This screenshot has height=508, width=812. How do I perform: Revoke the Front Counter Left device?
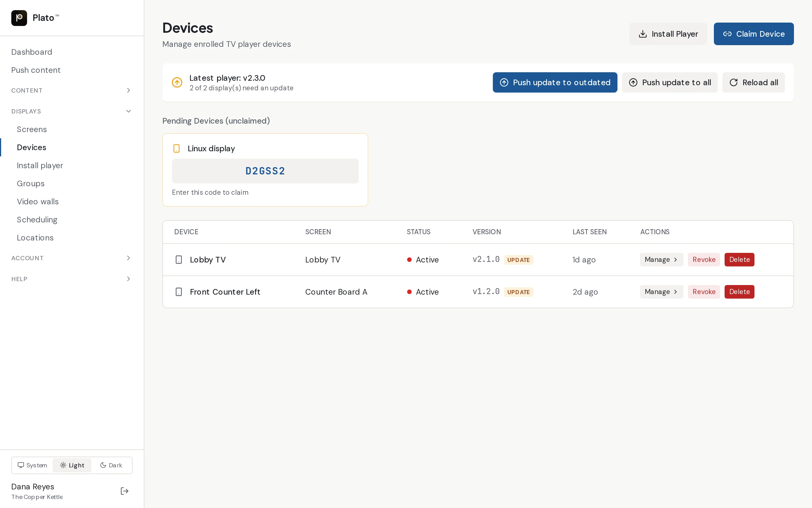tap(704, 292)
